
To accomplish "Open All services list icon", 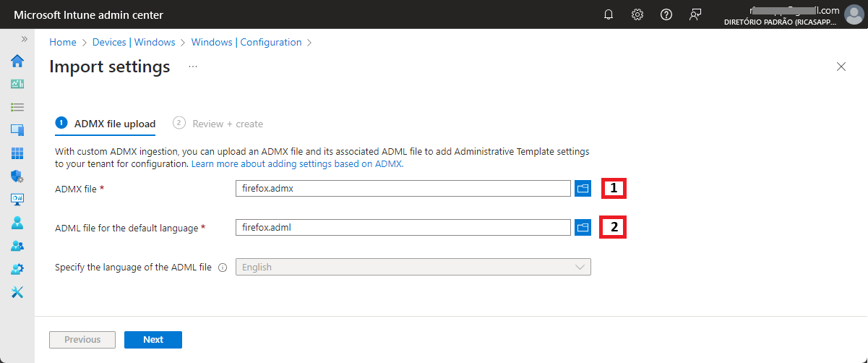I will (x=17, y=107).
